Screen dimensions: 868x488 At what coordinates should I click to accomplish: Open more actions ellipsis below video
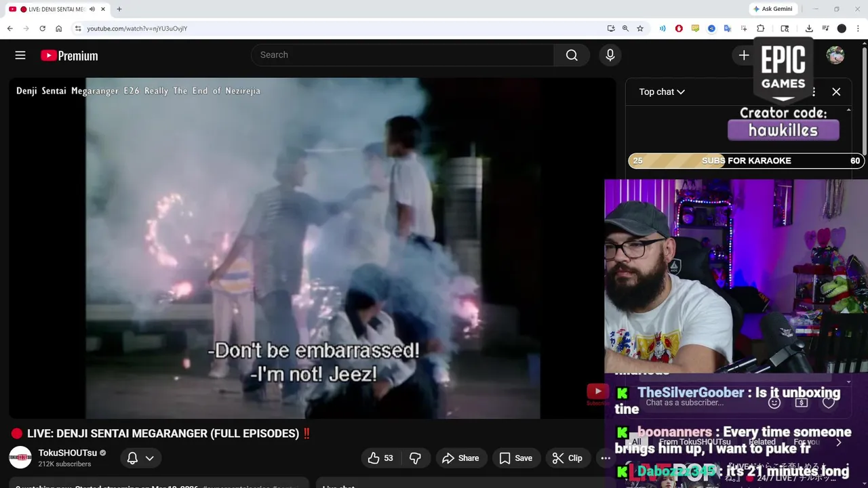pos(606,458)
